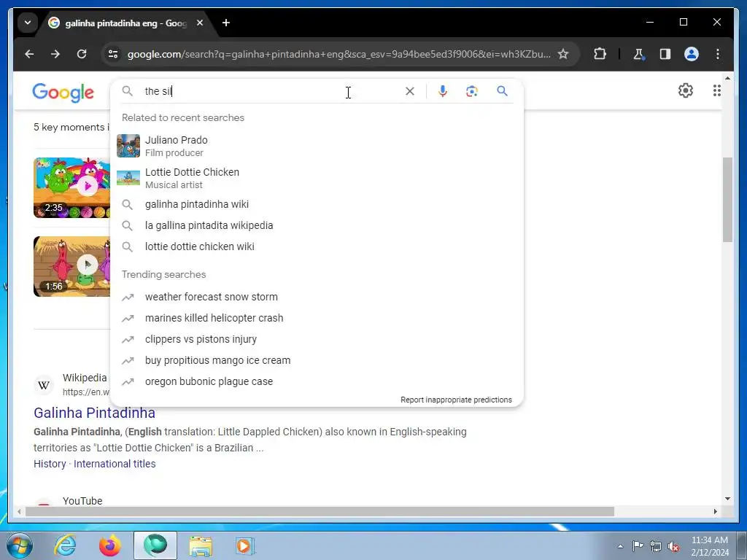Screen dimensions: 747x560
Task: Open Chrome Labs flask icon
Action: click(638, 54)
